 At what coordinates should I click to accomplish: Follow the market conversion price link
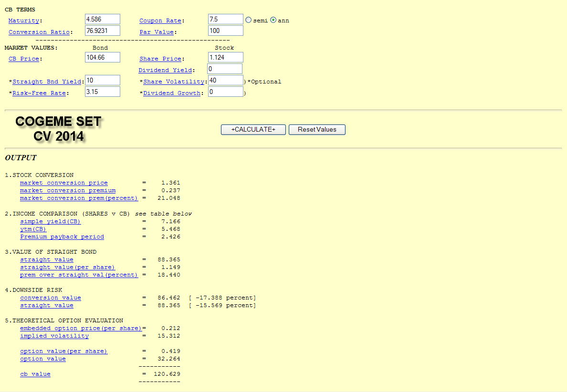tap(63, 183)
